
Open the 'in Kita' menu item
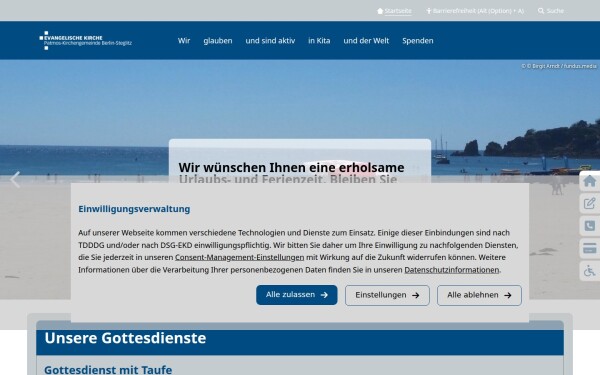[319, 41]
